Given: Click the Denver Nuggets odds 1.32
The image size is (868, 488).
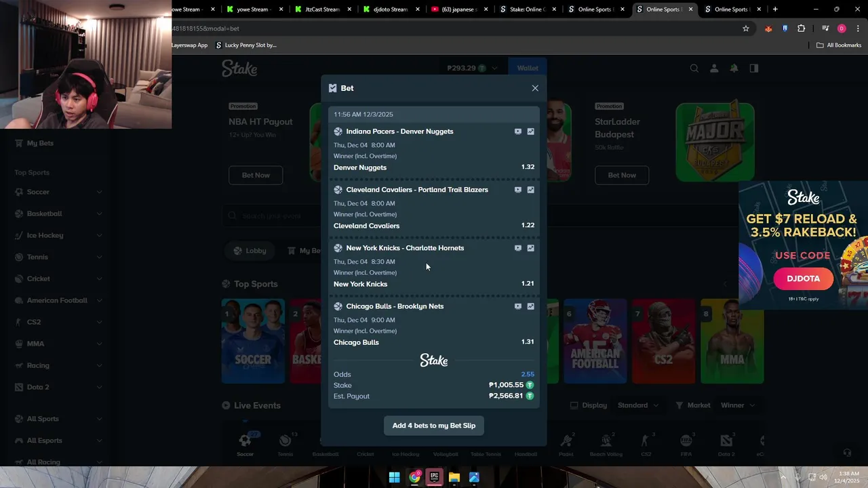Looking at the screenshot, I should point(528,167).
